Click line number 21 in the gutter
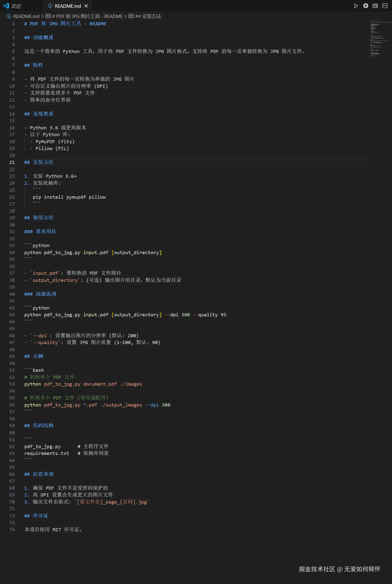This screenshot has width=392, height=584. click(x=12, y=162)
